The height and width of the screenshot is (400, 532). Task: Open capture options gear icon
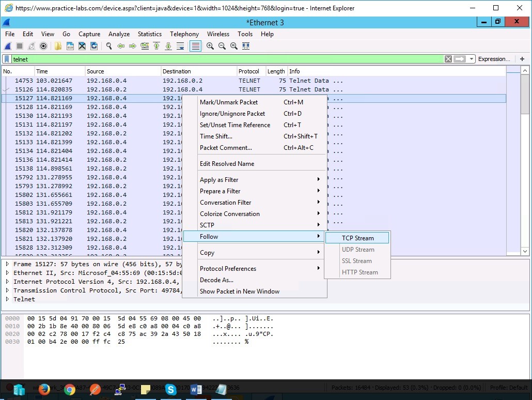pyautogui.click(x=43, y=46)
